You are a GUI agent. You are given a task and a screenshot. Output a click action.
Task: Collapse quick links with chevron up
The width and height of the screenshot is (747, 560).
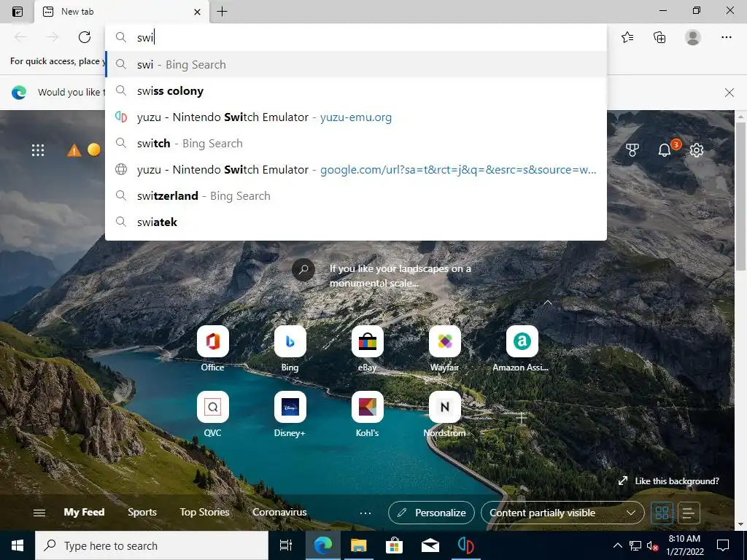(x=547, y=303)
